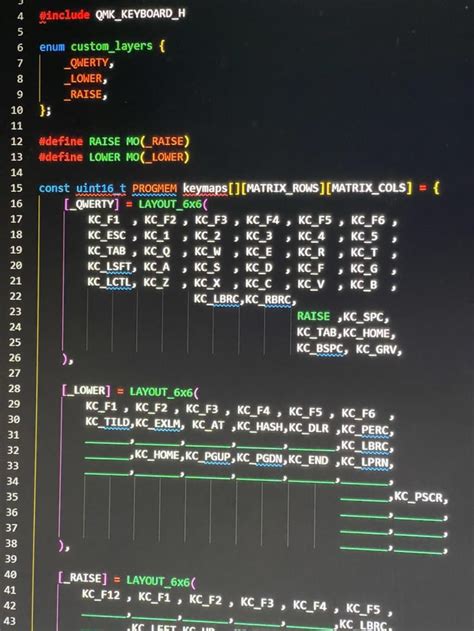Click the #include directive on line 4
The height and width of the screenshot is (631, 474).
tap(64, 16)
